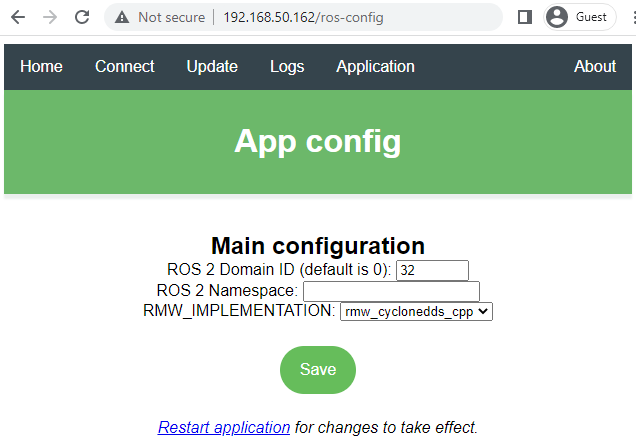Select the address bar URL text
The height and width of the screenshot is (439, 636).
pyautogui.click(x=302, y=17)
